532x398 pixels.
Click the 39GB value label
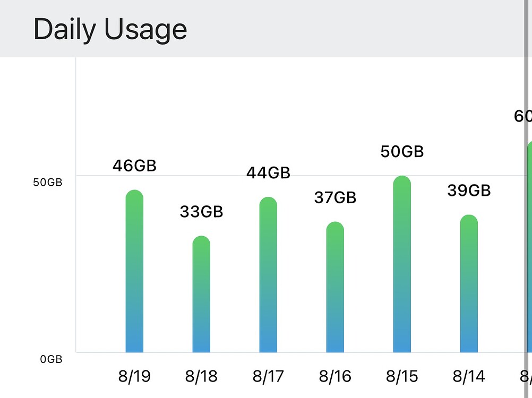(469, 191)
